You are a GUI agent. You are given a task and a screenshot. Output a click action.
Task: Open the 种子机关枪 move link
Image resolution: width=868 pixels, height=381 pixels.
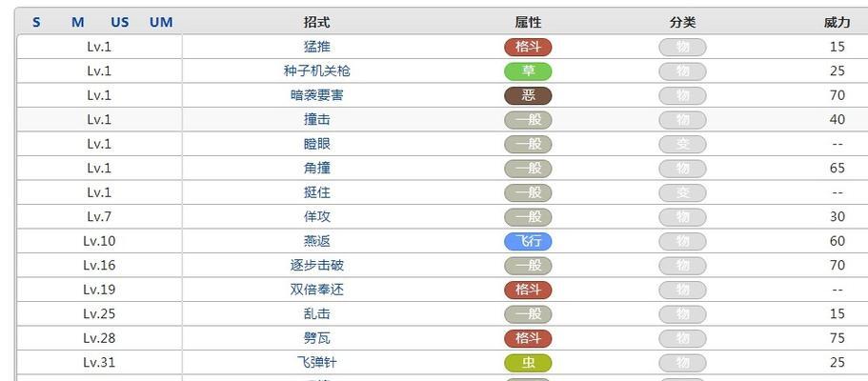(x=317, y=71)
